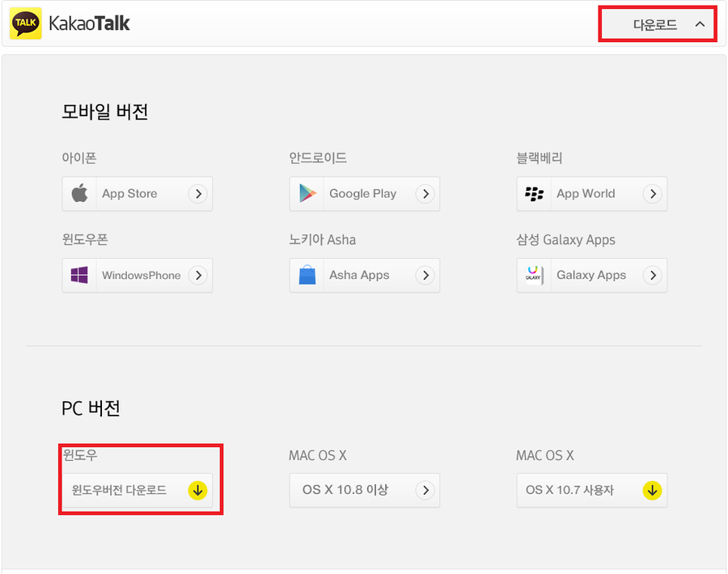Click the chevron arrow next to Galaxy Apps
The height and width of the screenshot is (574, 728).
click(652, 276)
